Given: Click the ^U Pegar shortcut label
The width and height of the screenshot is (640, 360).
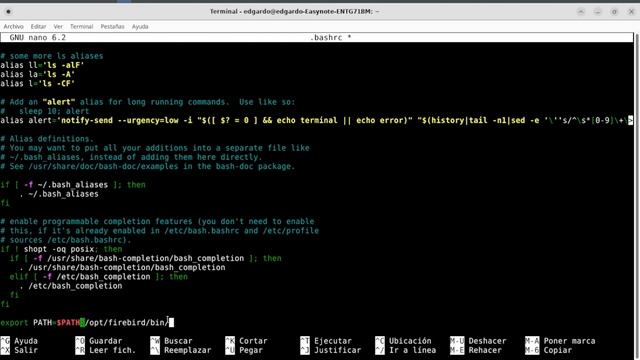Looking at the screenshot, I should pyautogui.click(x=244, y=350).
